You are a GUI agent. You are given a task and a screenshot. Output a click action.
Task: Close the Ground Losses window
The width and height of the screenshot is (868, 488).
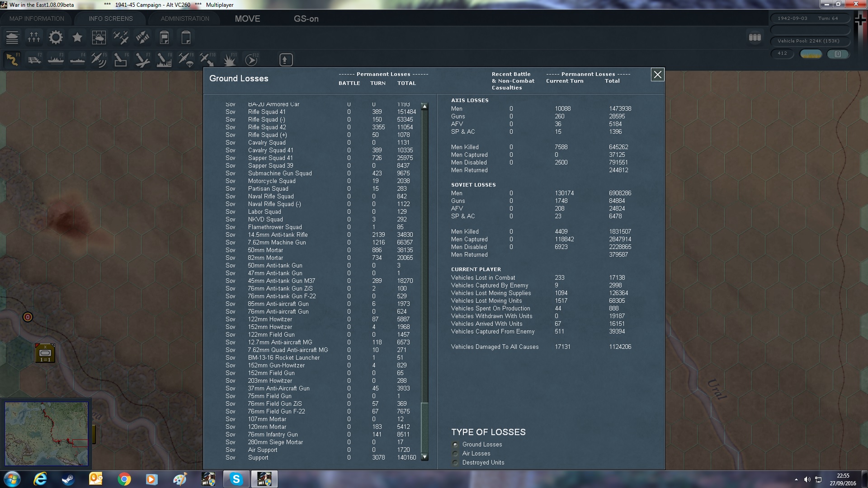(x=657, y=75)
